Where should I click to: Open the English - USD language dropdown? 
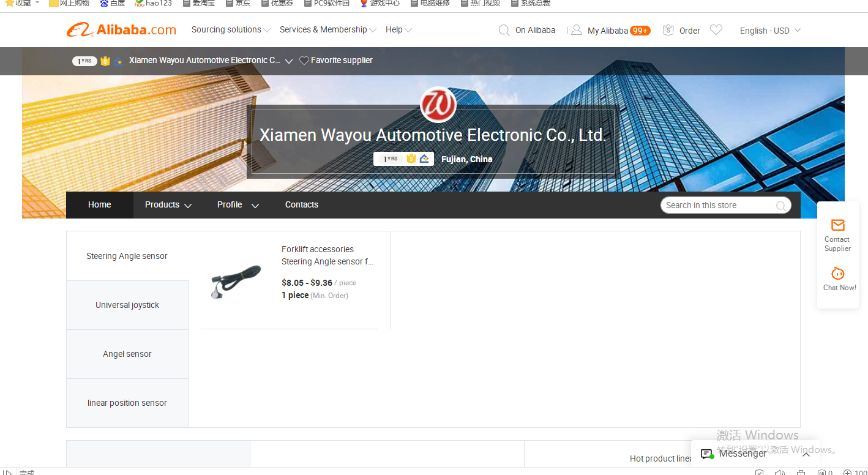[770, 31]
